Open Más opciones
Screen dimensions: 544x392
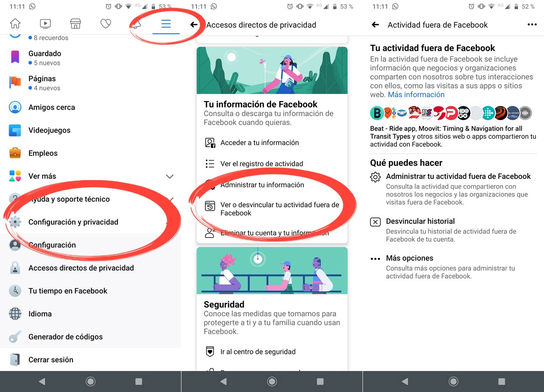pyautogui.click(x=409, y=258)
